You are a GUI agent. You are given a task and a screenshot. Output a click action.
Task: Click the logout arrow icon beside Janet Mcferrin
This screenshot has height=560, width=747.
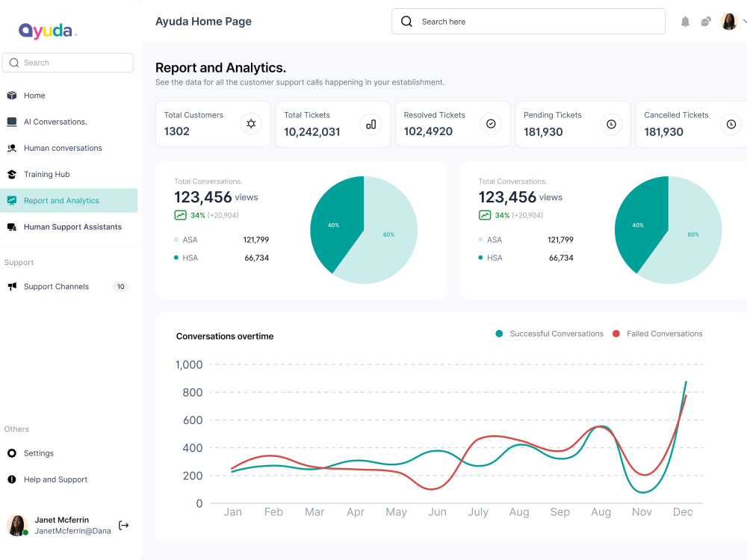124,525
